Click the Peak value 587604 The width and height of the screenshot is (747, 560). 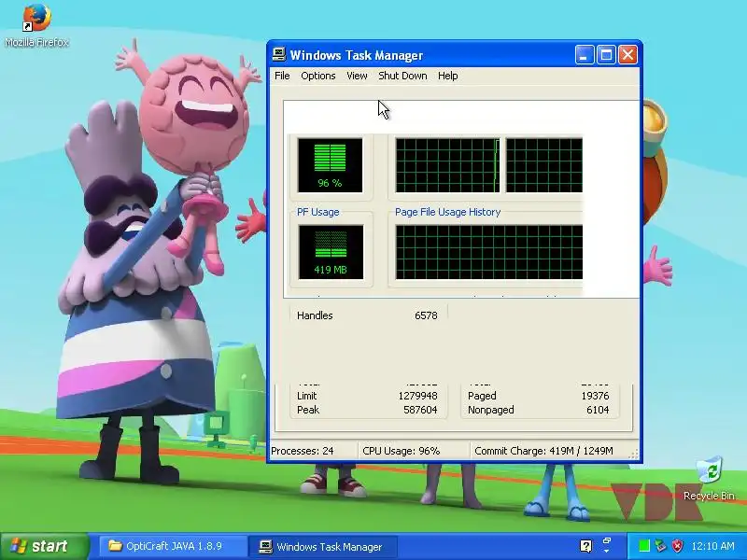click(x=420, y=410)
